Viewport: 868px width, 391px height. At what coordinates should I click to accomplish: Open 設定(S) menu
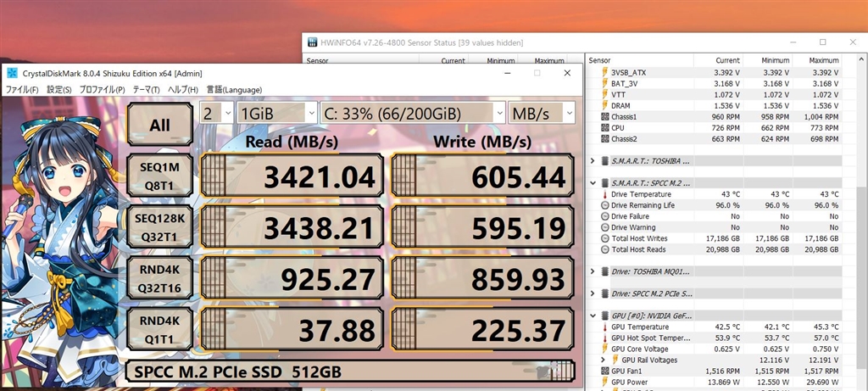click(58, 90)
